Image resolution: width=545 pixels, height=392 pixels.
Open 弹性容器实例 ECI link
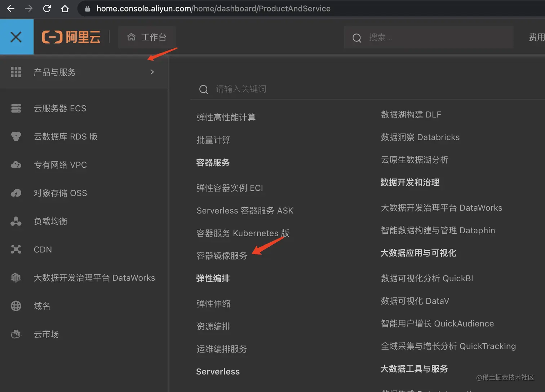click(230, 188)
